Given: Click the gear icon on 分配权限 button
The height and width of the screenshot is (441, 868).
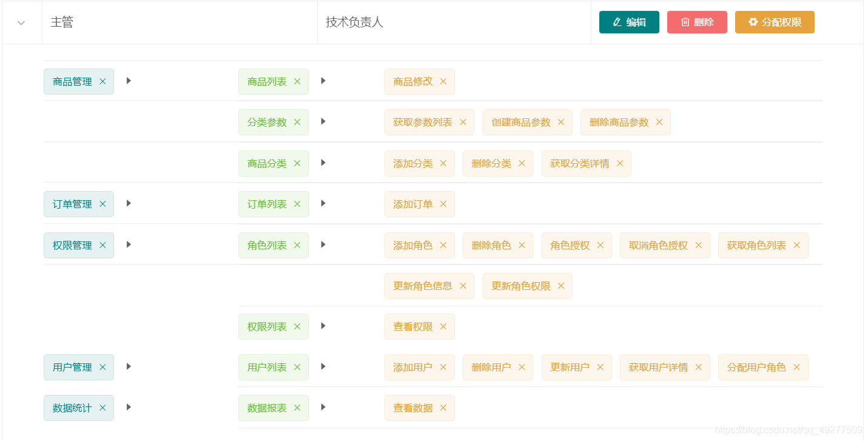Looking at the screenshot, I should [x=753, y=22].
